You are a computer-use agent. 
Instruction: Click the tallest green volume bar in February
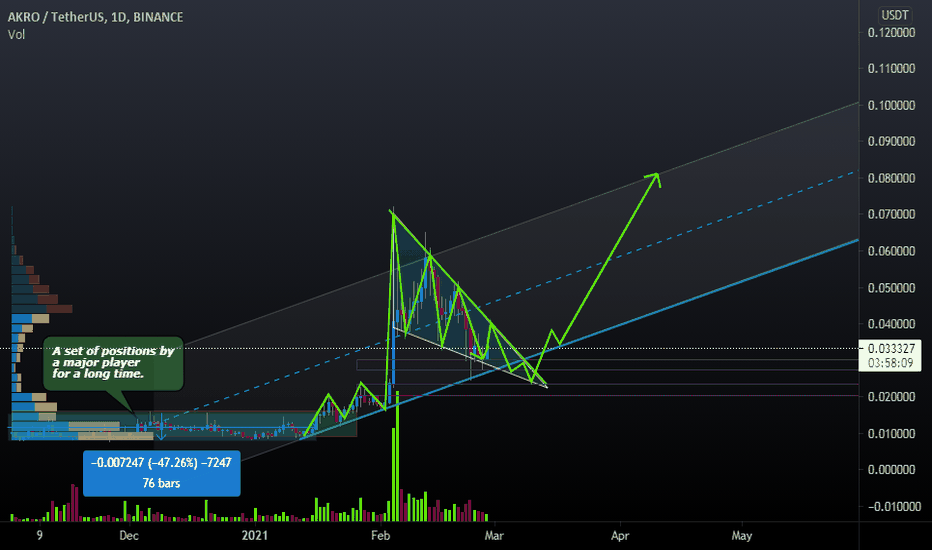(397, 456)
